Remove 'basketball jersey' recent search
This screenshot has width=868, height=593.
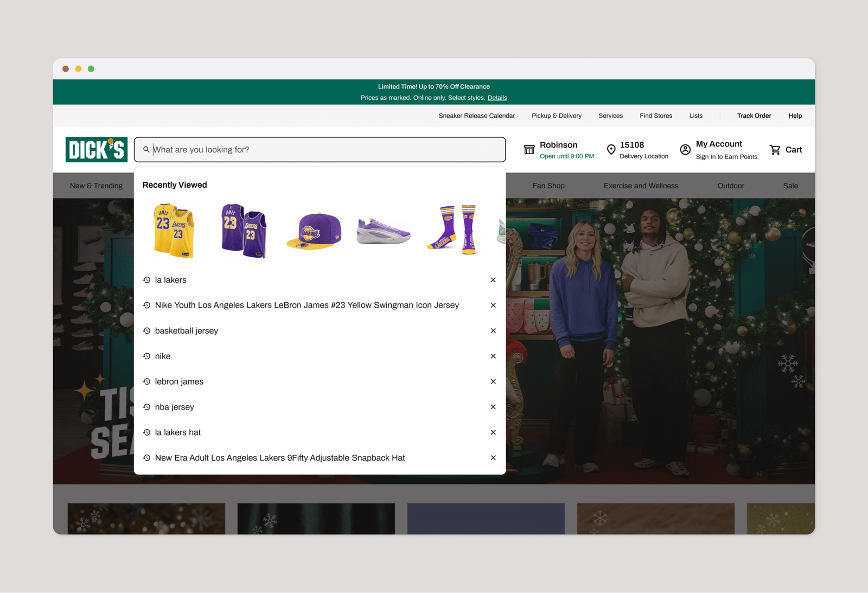493,331
